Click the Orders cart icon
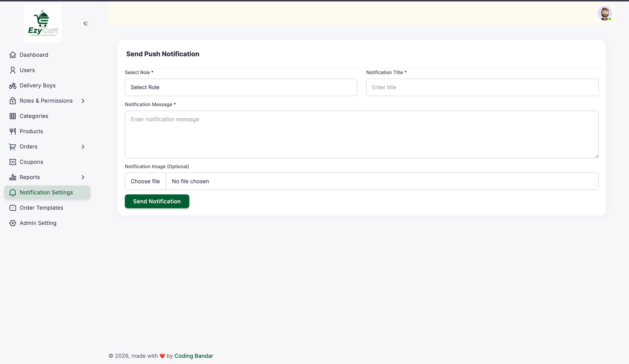This screenshot has width=629, height=364. (13, 147)
